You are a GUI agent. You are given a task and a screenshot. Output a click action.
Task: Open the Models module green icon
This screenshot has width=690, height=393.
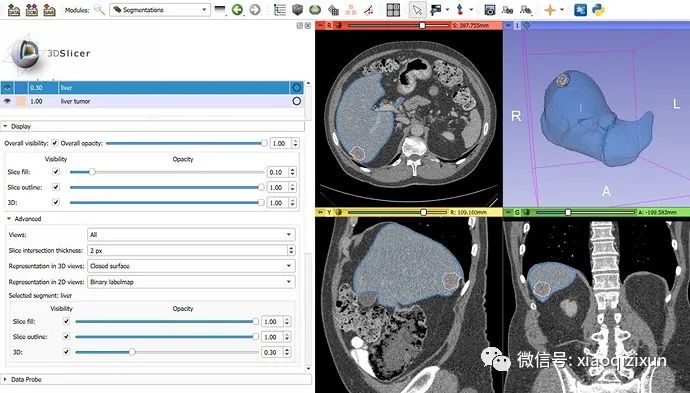[315, 10]
